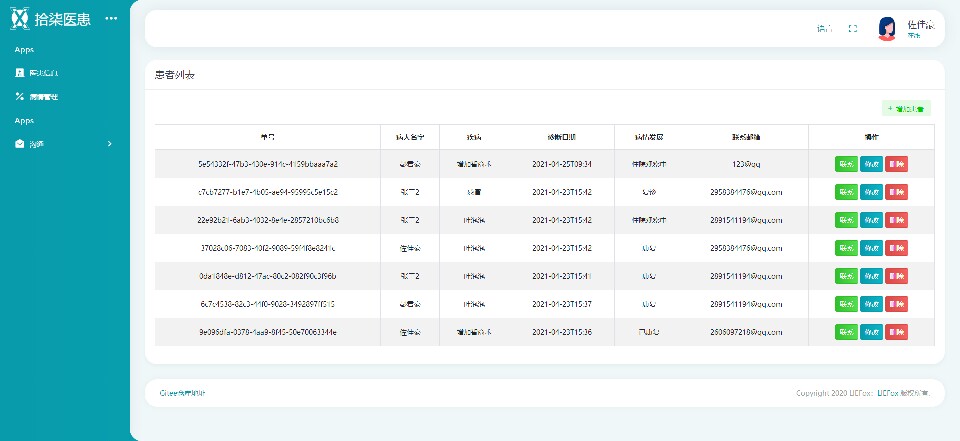Image resolution: width=960 pixels, height=441 pixels.
Task: Click the date cell 2021-01-25T09:34
Action: [561, 164]
